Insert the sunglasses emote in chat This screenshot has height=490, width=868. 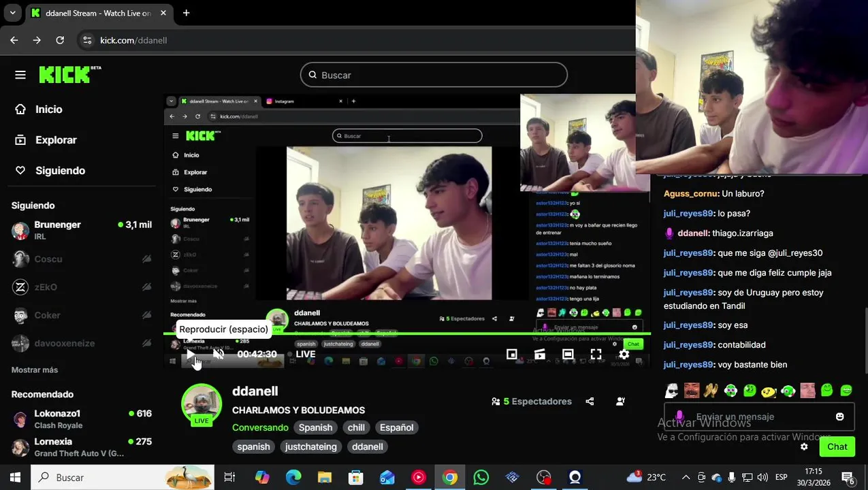[x=672, y=391]
